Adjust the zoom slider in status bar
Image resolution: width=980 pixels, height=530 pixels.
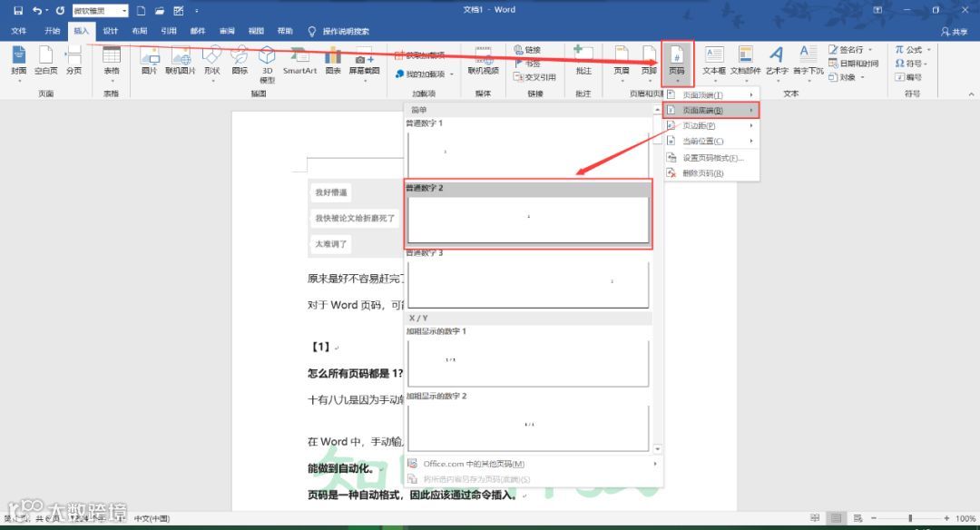click(x=910, y=518)
